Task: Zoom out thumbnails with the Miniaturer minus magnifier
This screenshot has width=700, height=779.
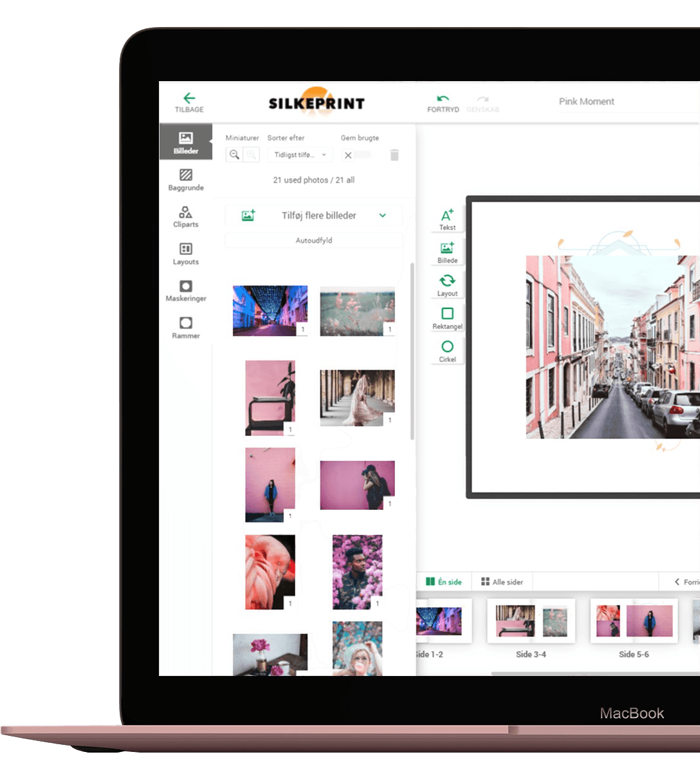Action: [x=234, y=155]
